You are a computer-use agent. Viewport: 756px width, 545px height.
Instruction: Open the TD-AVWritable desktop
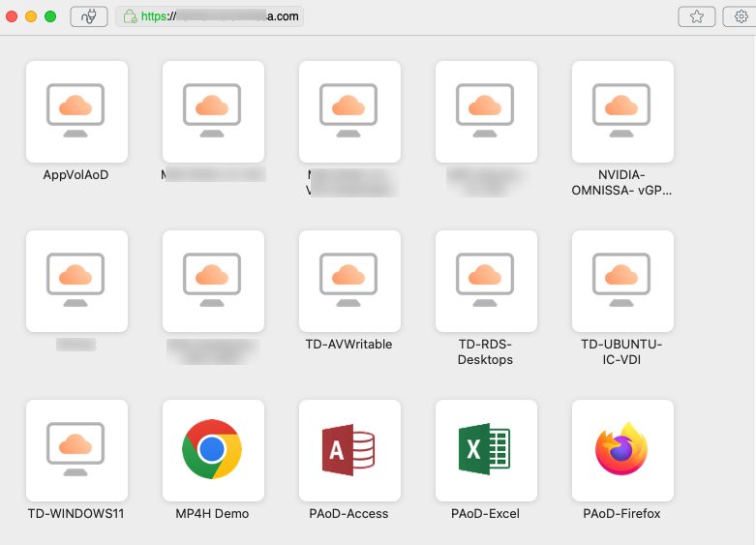(349, 281)
